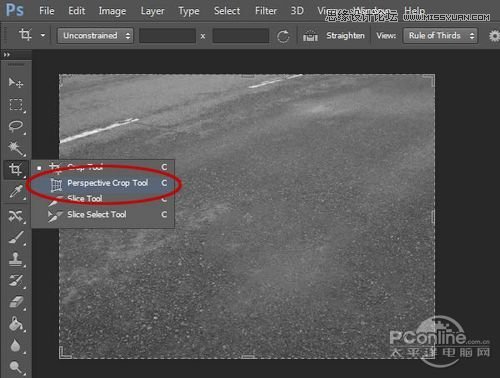Select the History Brush tool
The height and width of the screenshot is (378, 500).
[16, 281]
